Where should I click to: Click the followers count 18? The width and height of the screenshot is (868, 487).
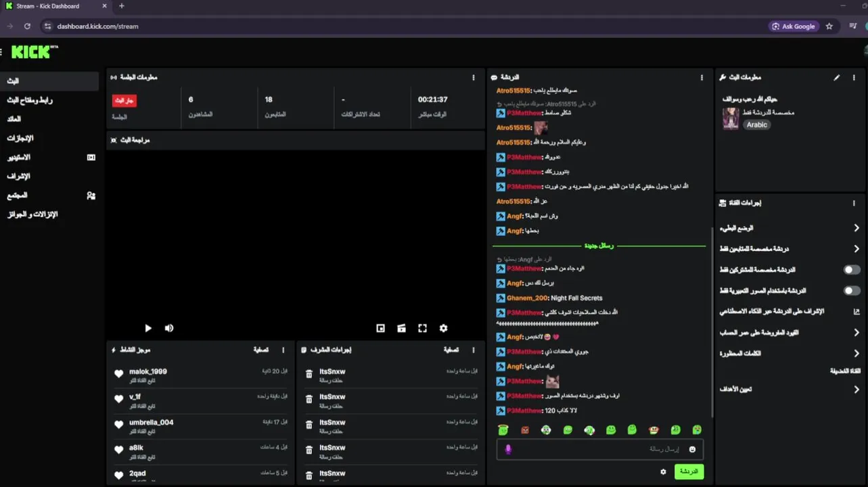pyautogui.click(x=269, y=99)
